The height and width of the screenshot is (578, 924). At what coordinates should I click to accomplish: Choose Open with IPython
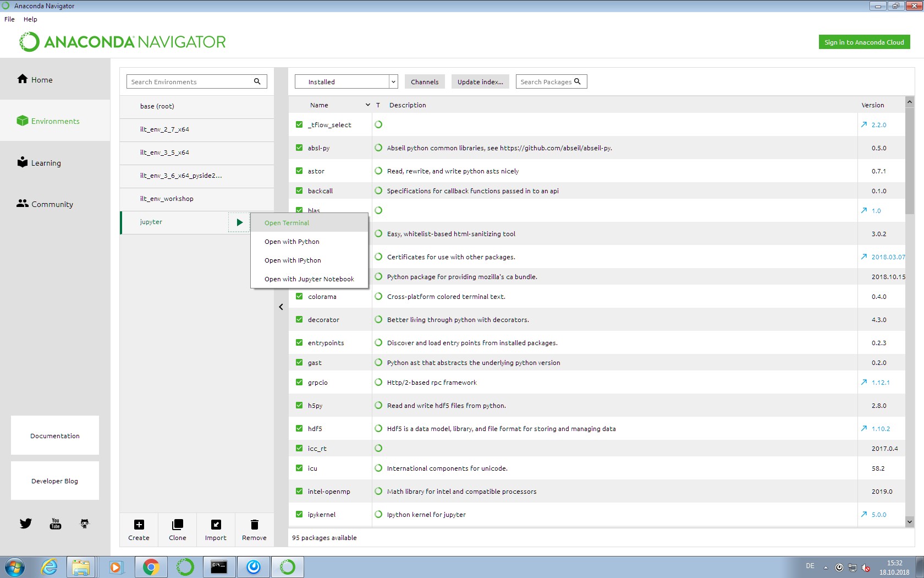click(309, 260)
